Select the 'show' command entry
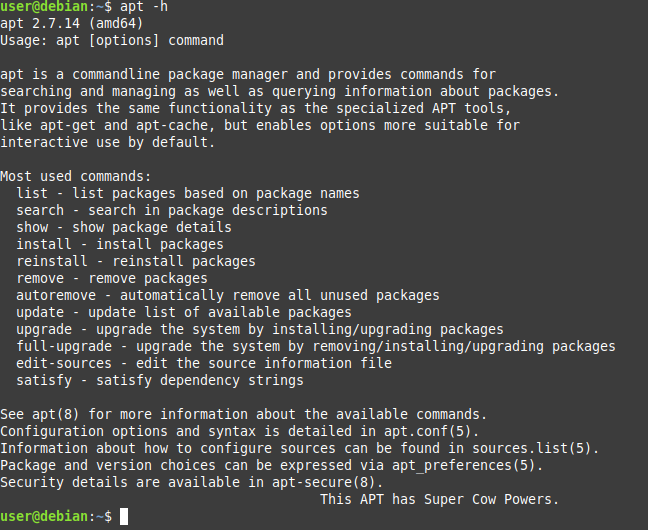Image resolution: width=648 pixels, height=530 pixels. click(124, 227)
